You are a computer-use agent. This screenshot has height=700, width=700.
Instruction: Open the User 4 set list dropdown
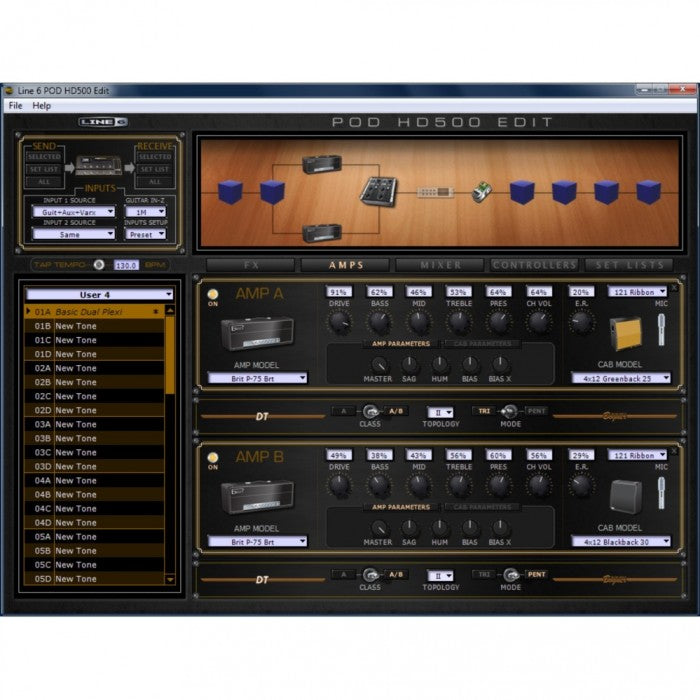(x=100, y=294)
